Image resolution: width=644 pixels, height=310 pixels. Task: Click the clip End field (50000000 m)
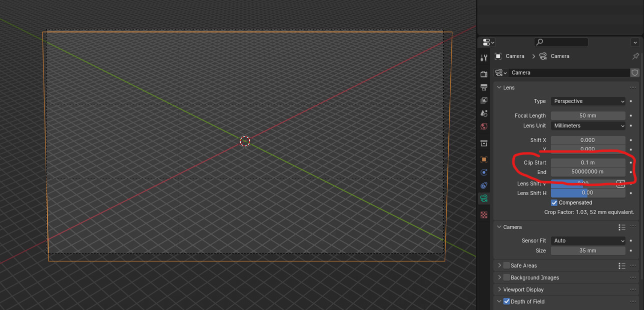[x=588, y=172]
